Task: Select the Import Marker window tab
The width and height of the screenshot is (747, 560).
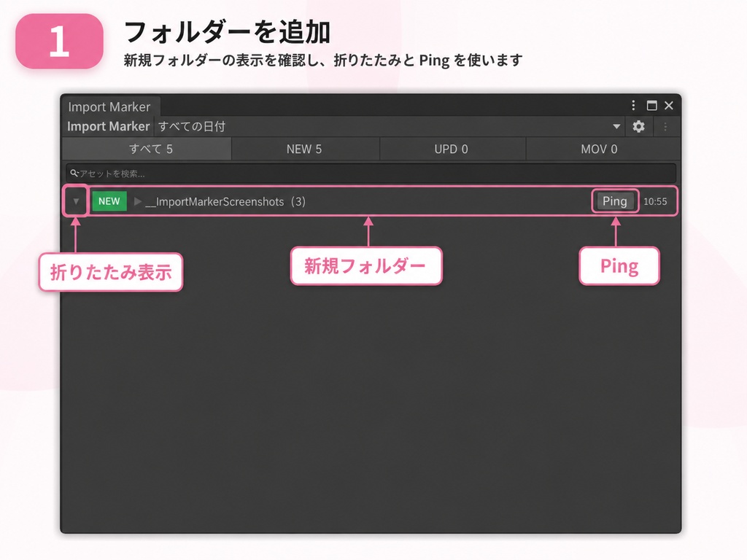Action: 109,106
